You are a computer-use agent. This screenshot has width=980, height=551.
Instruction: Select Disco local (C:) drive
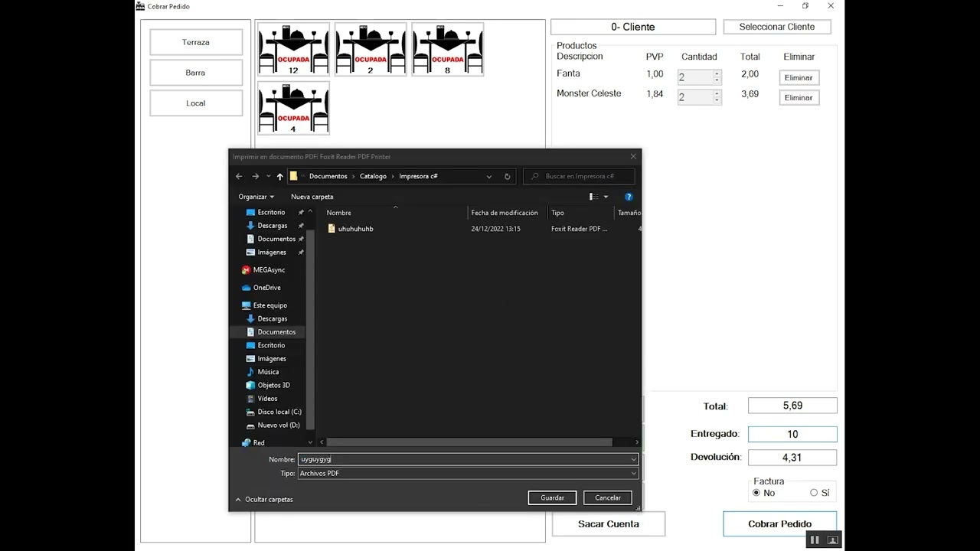(x=273, y=412)
